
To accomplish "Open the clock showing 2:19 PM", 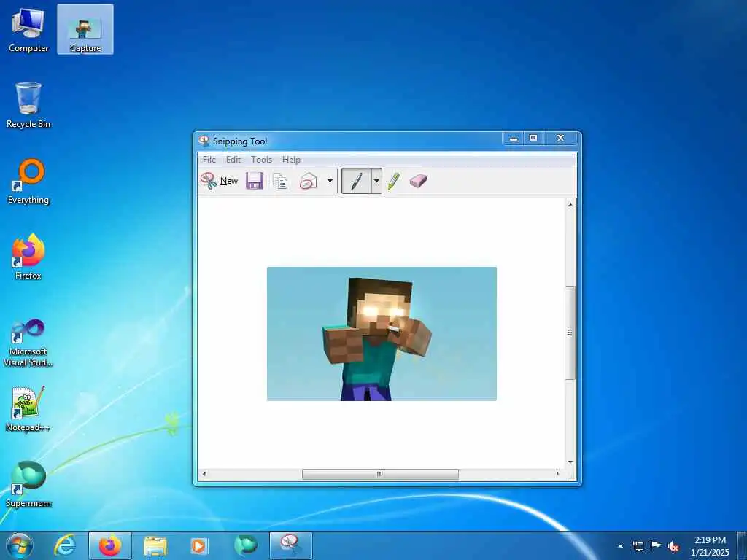I will tap(710, 546).
